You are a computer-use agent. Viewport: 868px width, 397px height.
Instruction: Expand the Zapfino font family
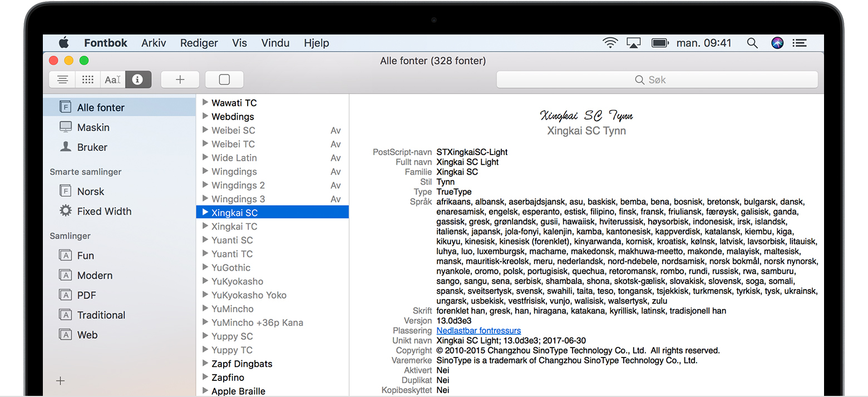pos(205,377)
